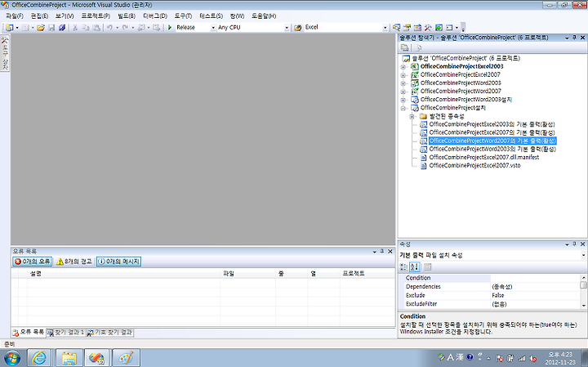Click Show All Files icon in Solution Explorer
Image resolution: width=588 pixels, height=367 pixels.
[x=418, y=47]
